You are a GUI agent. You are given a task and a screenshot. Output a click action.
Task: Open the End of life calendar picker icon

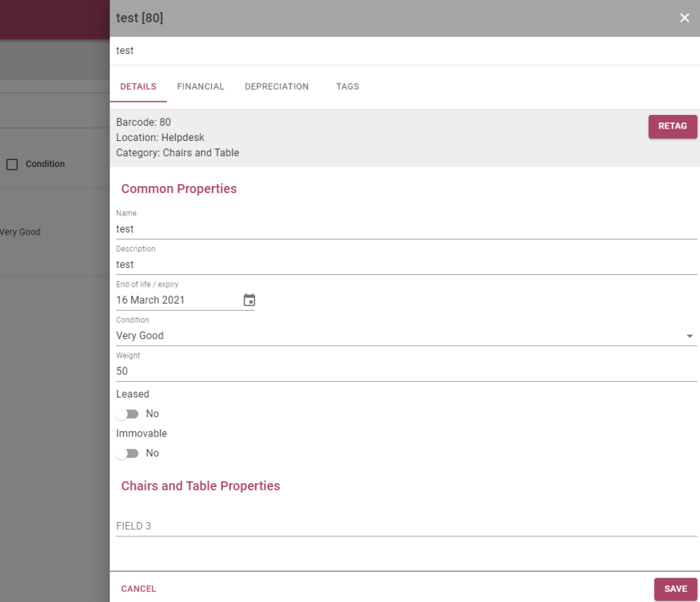[x=249, y=300]
